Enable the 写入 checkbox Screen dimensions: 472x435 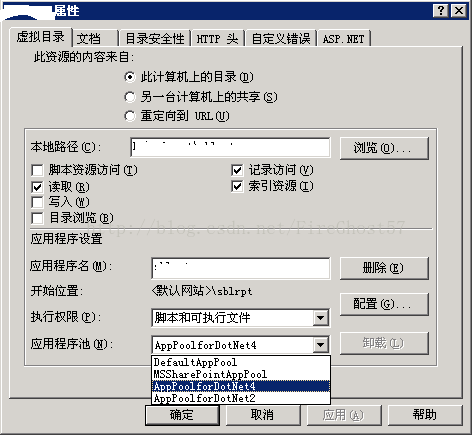[x=37, y=202]
